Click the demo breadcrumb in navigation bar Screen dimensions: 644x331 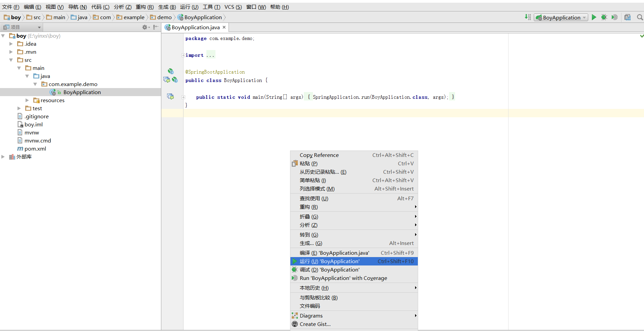coord(161,17)
